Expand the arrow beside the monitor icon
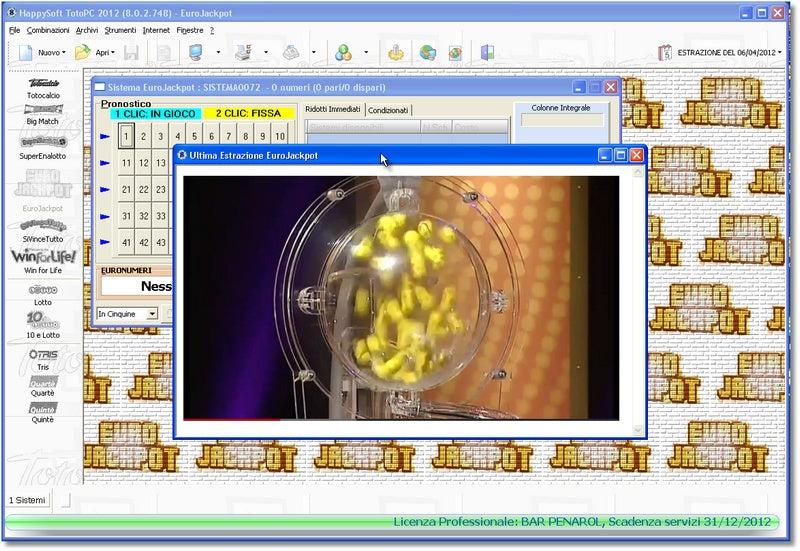The height and width of the screenshot is (551, 800). (x=218, y=53)
